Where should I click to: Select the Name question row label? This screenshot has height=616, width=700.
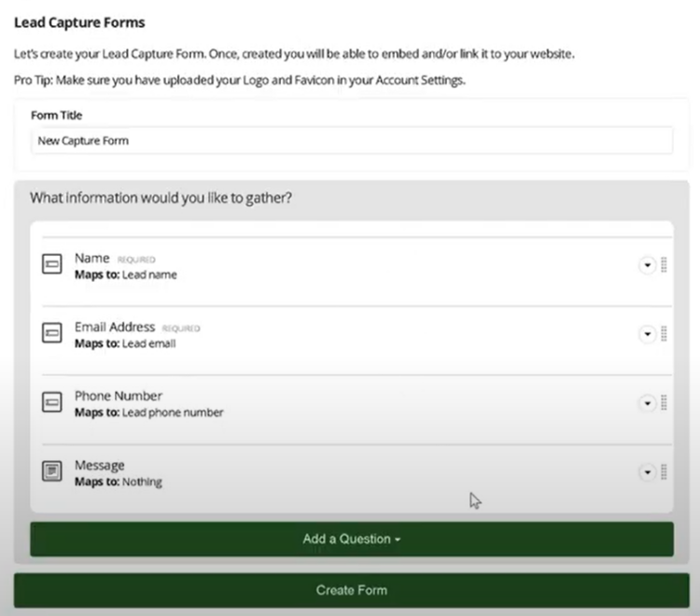92,258
